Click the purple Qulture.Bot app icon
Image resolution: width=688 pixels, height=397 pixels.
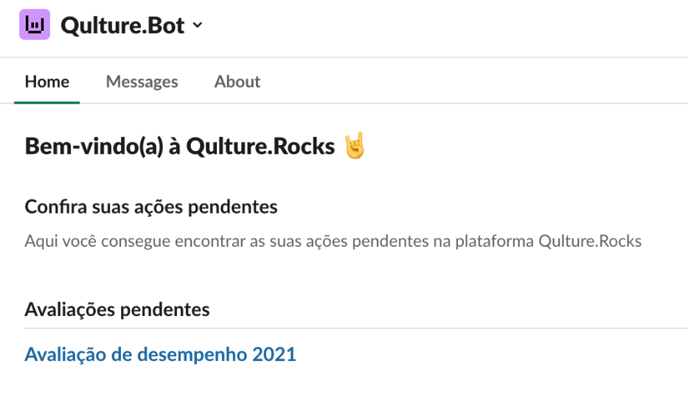(35, 25)
